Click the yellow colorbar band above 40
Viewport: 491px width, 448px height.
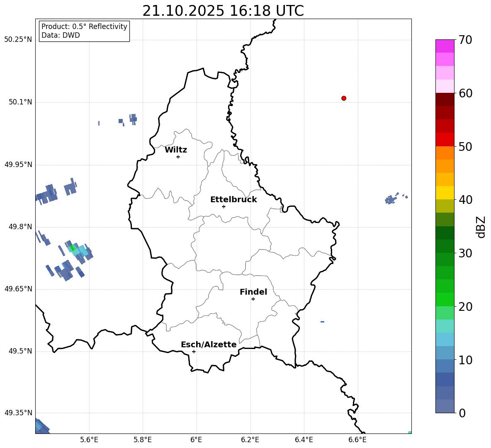tap(445, 193)
